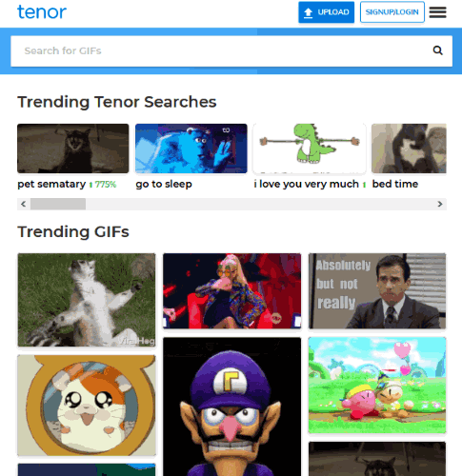Click the upload arrow icon

click(308, 12)
